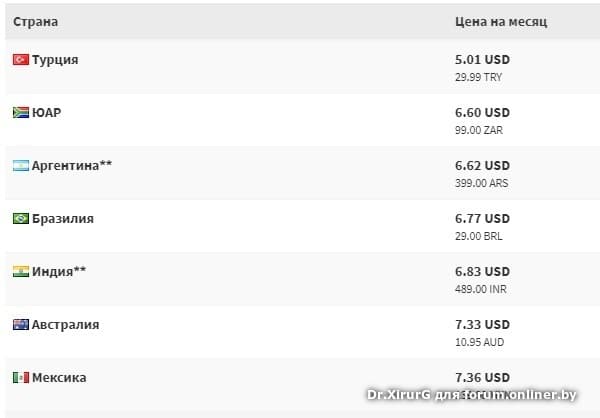Click the India flag icon

[21, 271]
